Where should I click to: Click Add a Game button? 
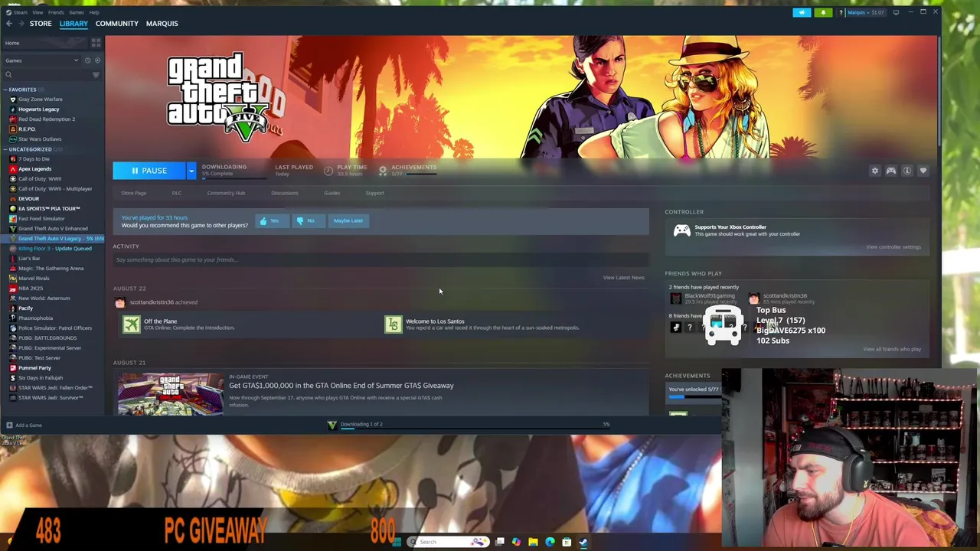click(24, 425)
